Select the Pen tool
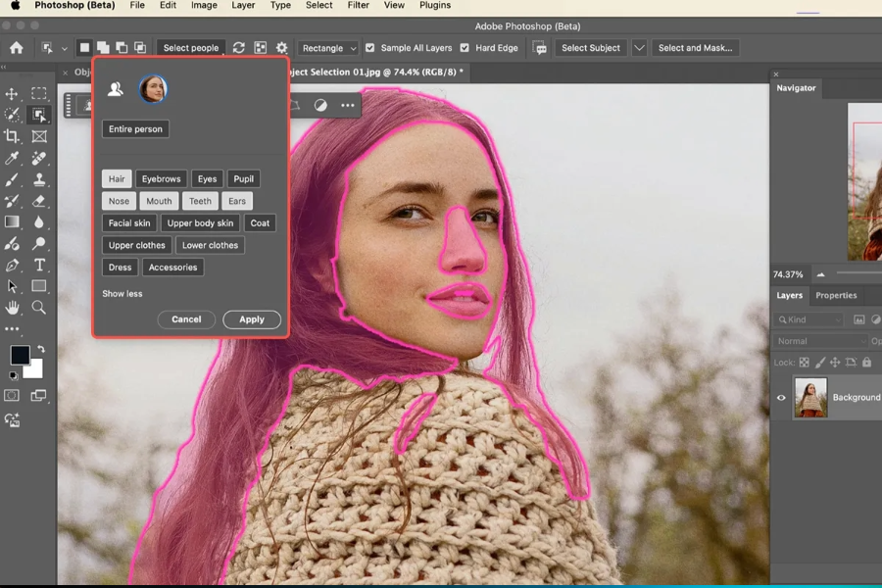 12,265
